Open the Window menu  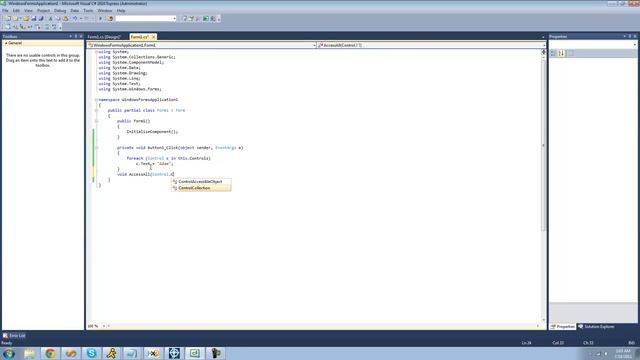point(104,11)
